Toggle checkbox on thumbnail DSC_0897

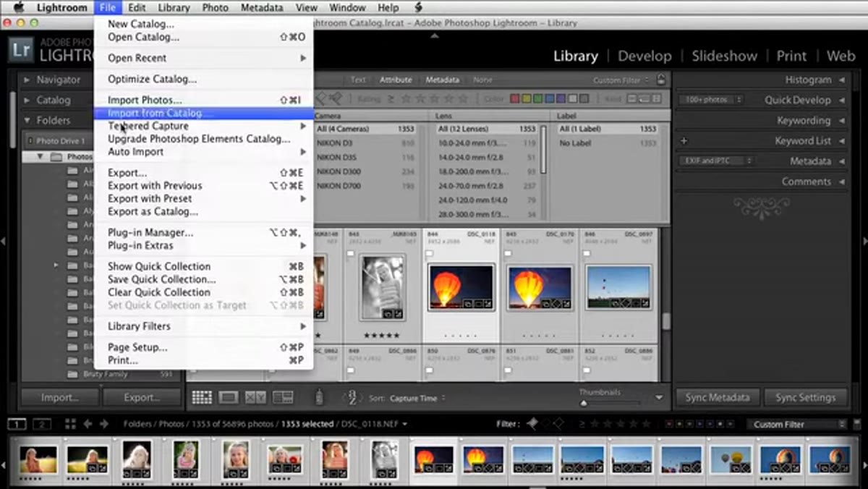coord(586,254)
